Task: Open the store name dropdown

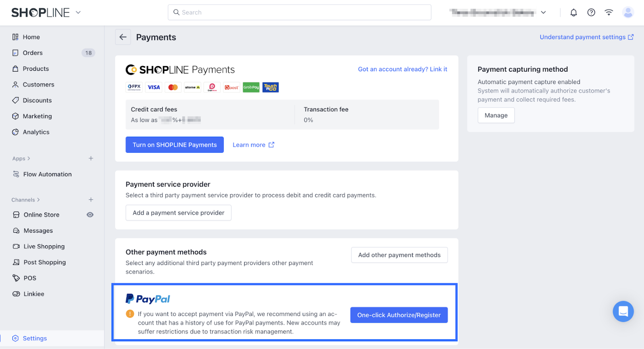Action: point(543,12)
